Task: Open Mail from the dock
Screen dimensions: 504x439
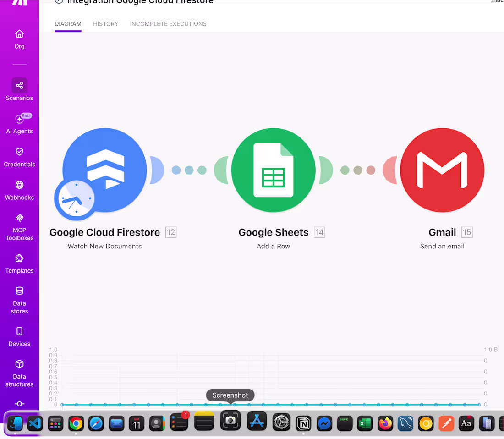Action: (x=116, y=423)
